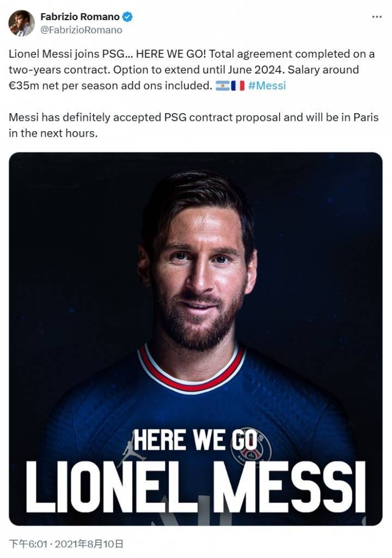Click the tweet date 2021年8月10日
Viewport: 392px width, 558px height.
tap(91, 543)
